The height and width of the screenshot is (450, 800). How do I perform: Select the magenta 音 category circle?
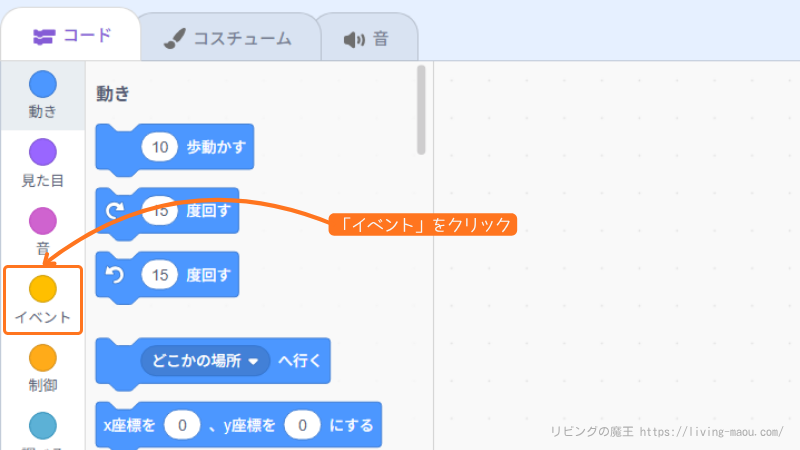[42, 220]
